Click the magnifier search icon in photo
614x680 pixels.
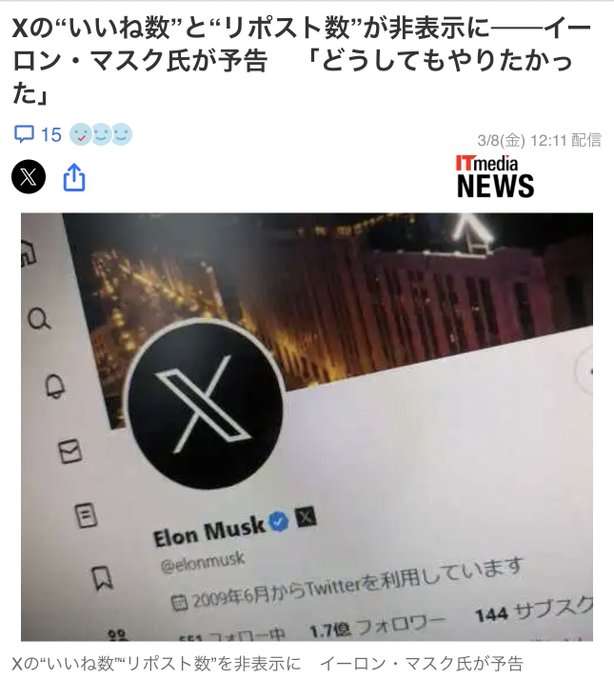click(x=39, y=319)
